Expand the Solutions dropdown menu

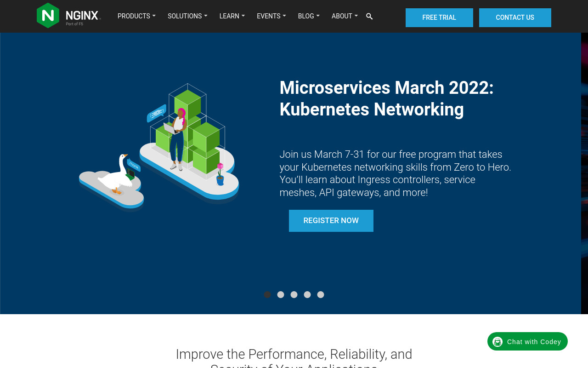pyautogui.click(x=187, y=16)
